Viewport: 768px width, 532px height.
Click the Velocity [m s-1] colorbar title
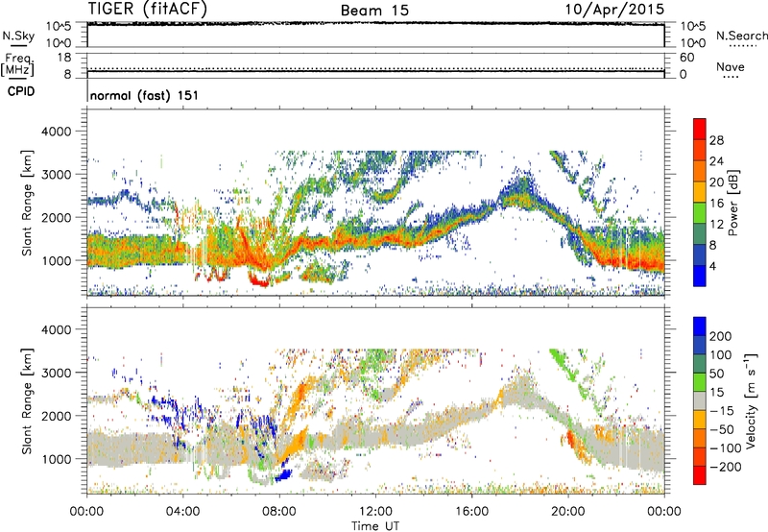(x=751, y=400)
